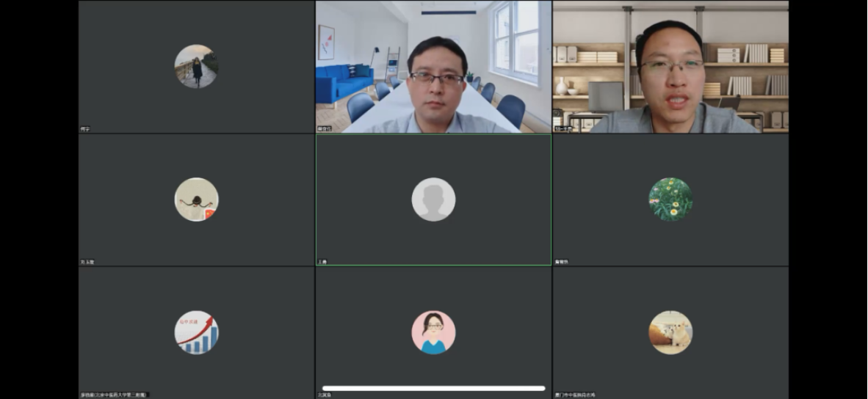The width and height of the screenshot is (868, 399).
Task: Click the name label in the top-left tile
Action: 85,129
